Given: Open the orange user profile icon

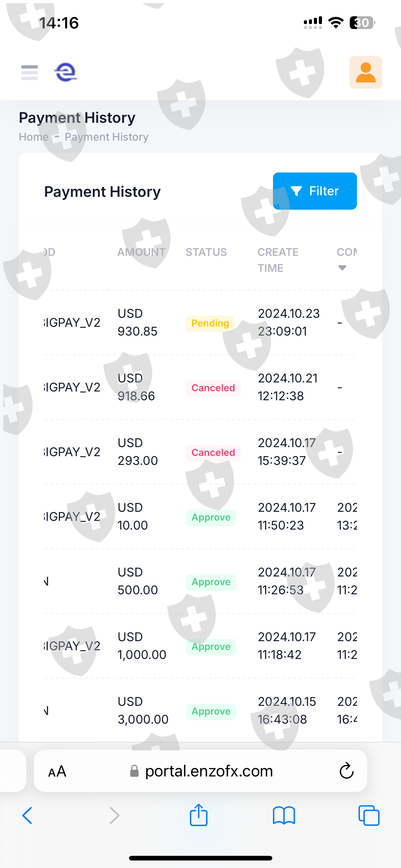Looking at the screenshot, I should (x=365, y=72).
